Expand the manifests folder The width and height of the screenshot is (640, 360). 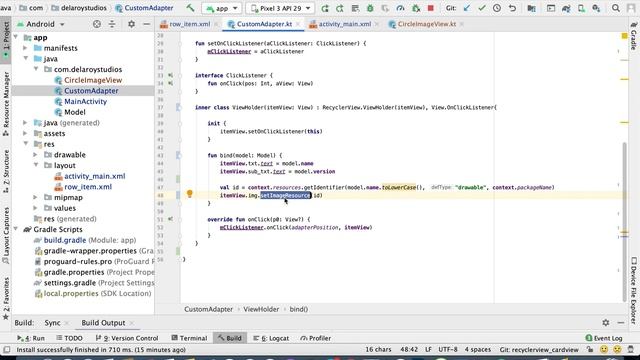click(25, 48)
